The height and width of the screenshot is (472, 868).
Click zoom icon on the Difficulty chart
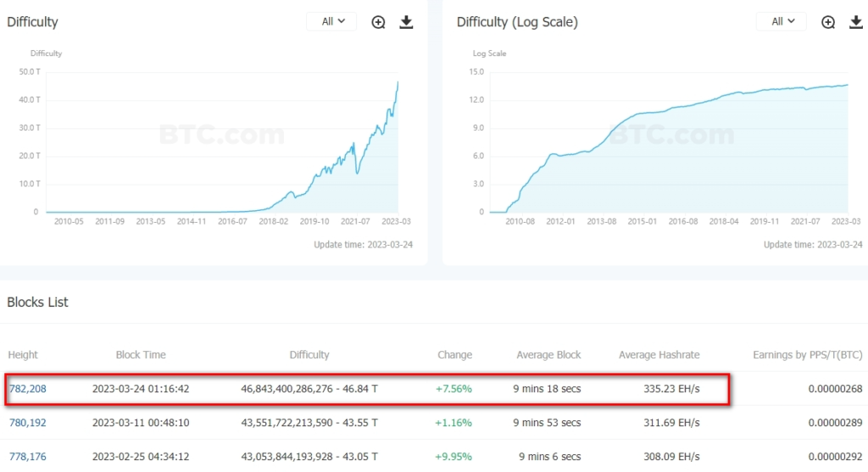(379, 22)
